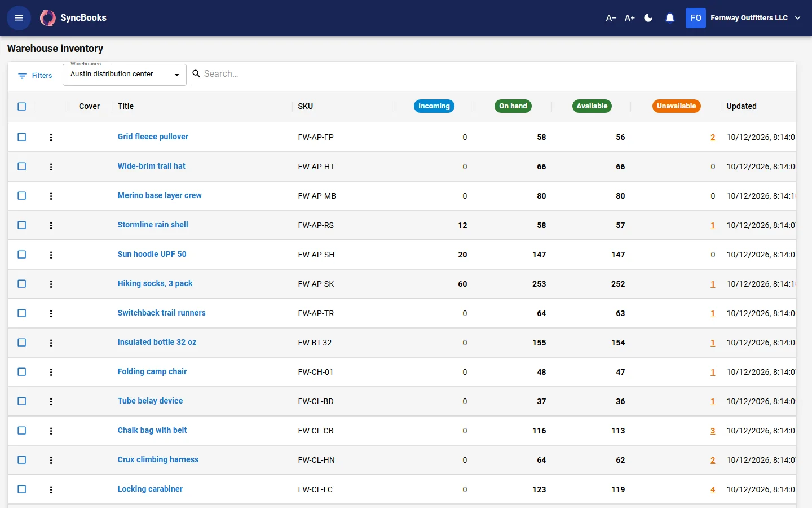The width and height of the screenshot is (812, 508).
Task: Select the Hiking socks, 3 pack checkbox
Action: [22, 284]
